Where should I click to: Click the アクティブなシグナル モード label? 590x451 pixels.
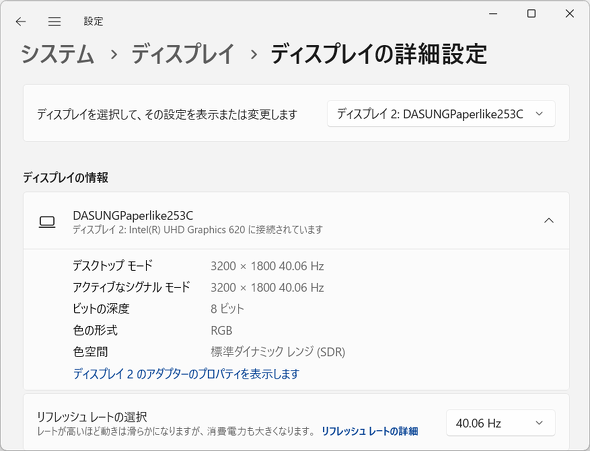[132, 288]
